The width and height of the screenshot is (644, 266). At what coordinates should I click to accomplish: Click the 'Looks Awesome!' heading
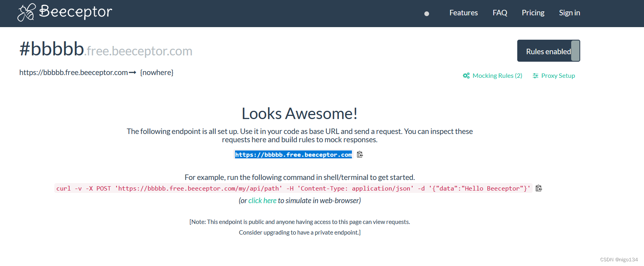tap(300, 114)
